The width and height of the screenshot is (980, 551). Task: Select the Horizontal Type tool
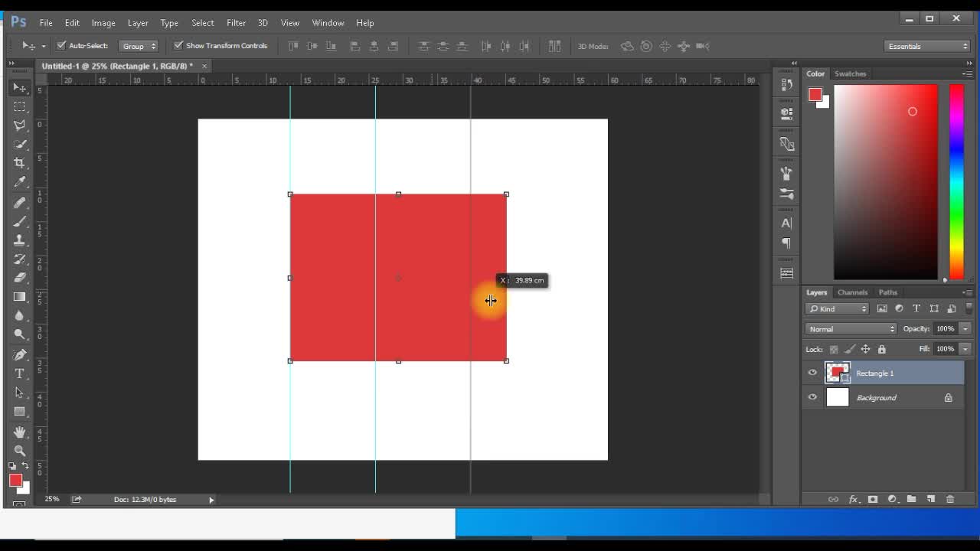pos(20,373)
